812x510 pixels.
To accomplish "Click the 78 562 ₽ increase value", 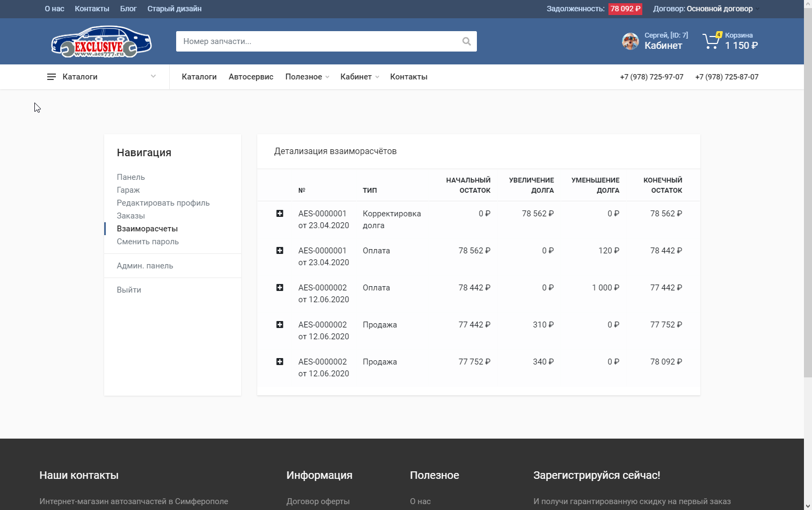I will click(538, 214).
